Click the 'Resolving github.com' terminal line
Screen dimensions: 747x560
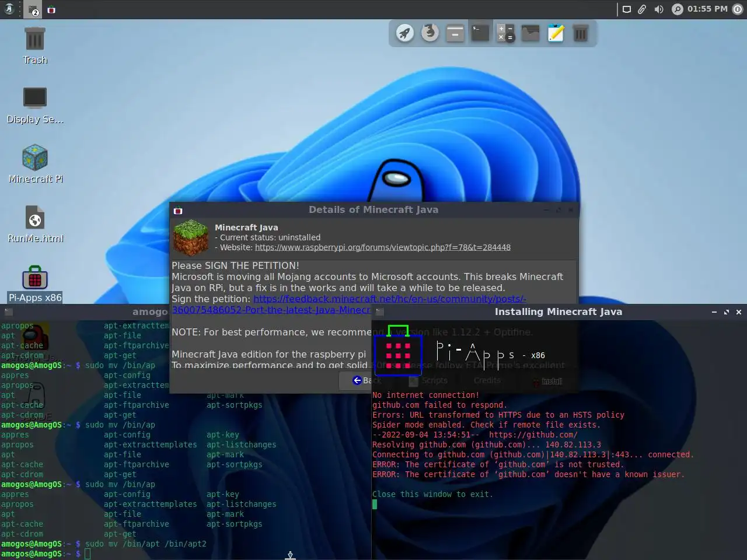pyautogui.click(x=487, y=444)
